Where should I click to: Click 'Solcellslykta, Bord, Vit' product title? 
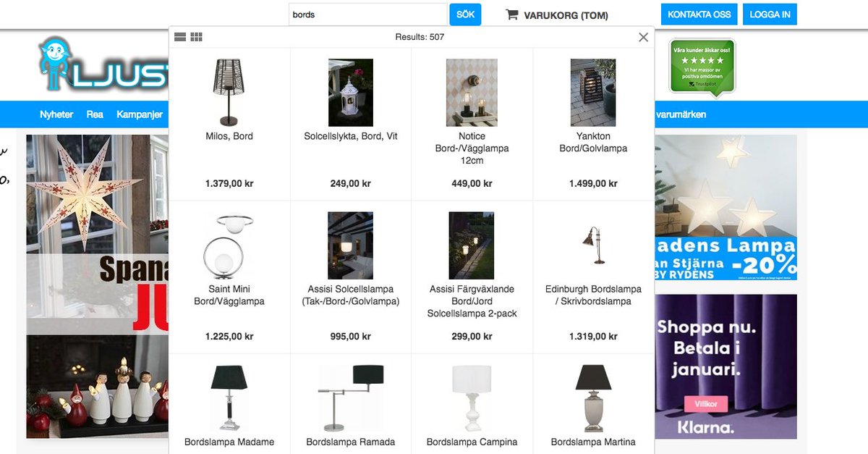(351, 136)
